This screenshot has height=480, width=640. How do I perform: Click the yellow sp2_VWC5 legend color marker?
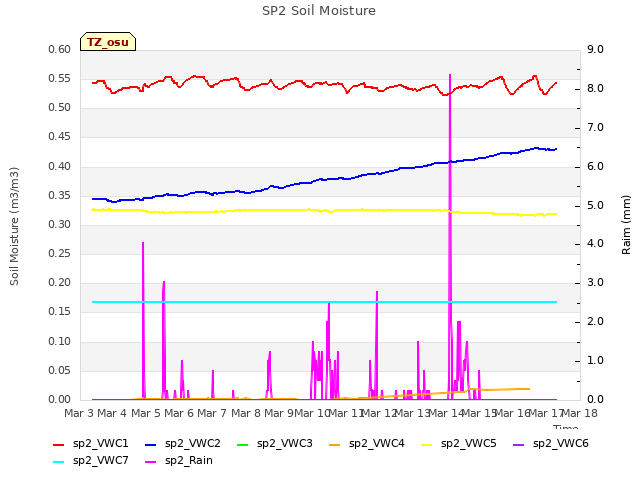(427, 444)
